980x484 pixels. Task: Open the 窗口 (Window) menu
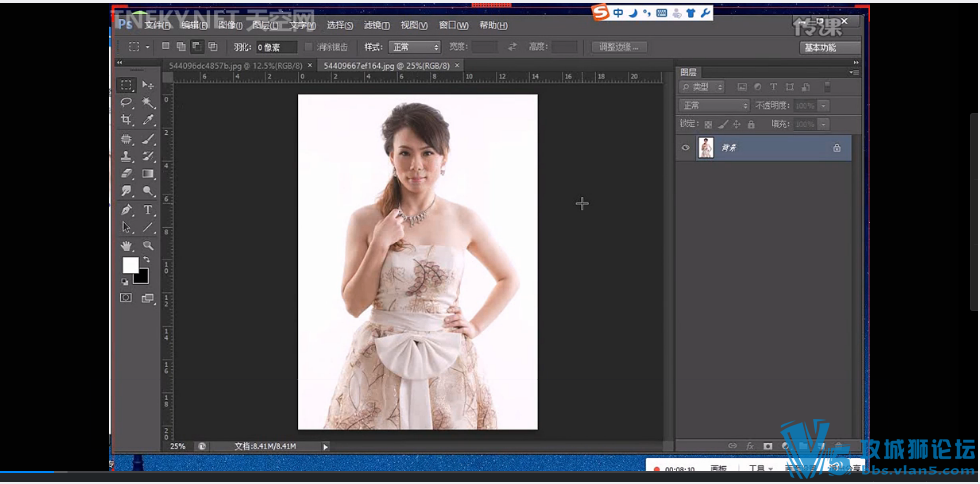tap(454, 26)
